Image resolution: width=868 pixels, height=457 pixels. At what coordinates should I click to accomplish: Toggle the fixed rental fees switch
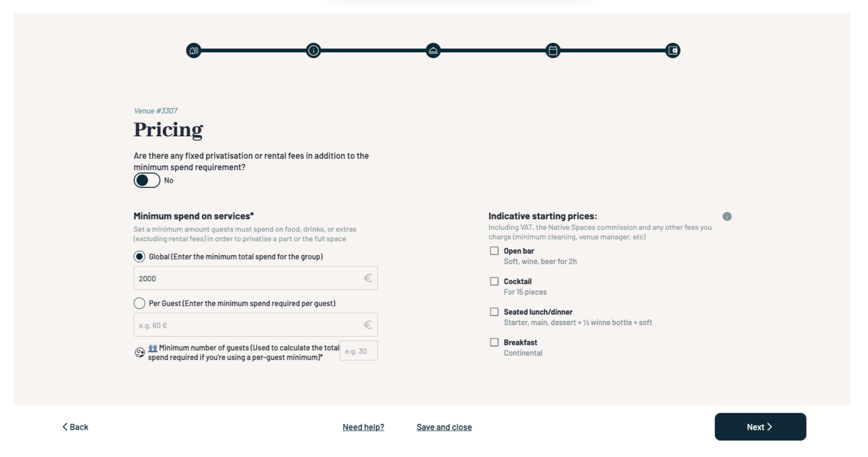coord(147,180)
